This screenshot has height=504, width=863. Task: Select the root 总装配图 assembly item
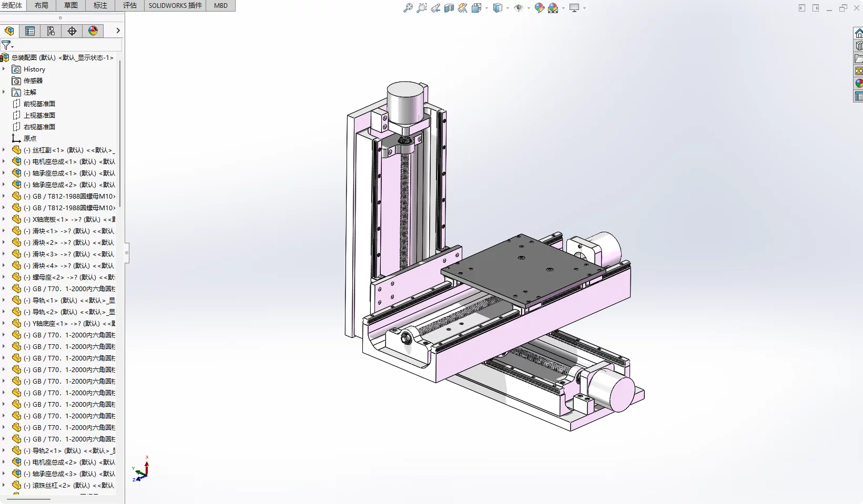pyautogui.click(x=57, y=57)
